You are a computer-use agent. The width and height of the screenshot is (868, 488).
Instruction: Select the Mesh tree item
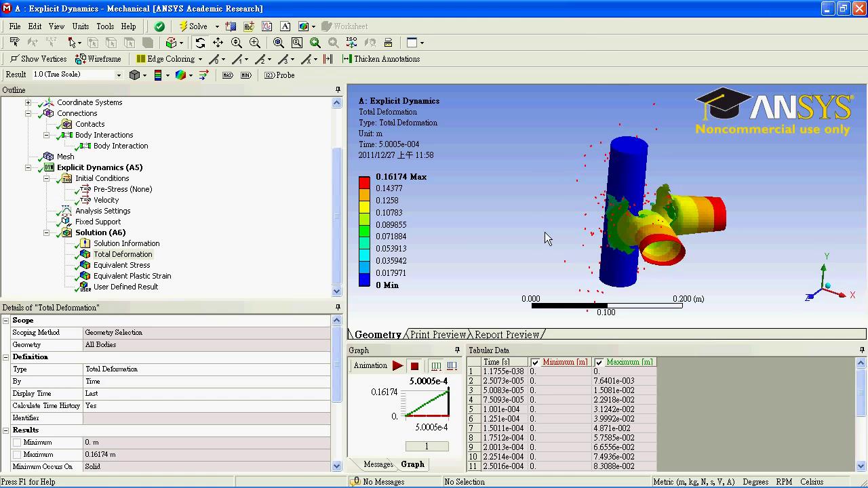(x=65, y=157)
